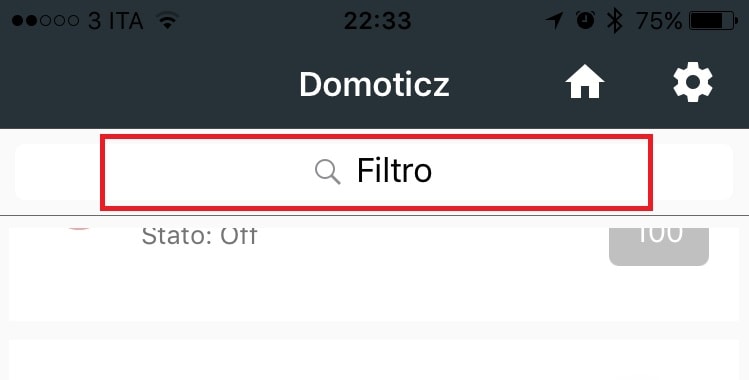Viewport: 749px width, 380px height.
Task: Click the gray 100 level button
Action: pos(659,246)
